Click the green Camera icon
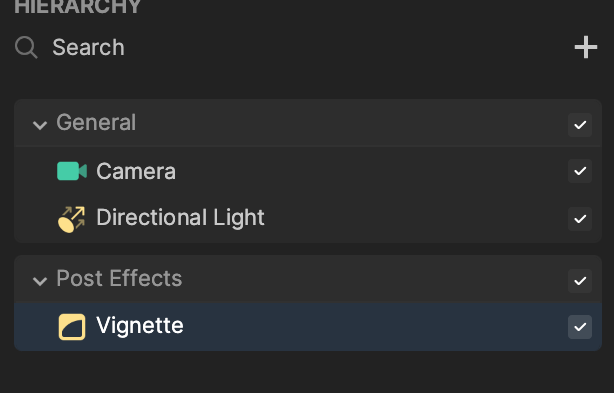Image resolution: width=614 pixels, height=393 pixels. click(x=72, y=171)
